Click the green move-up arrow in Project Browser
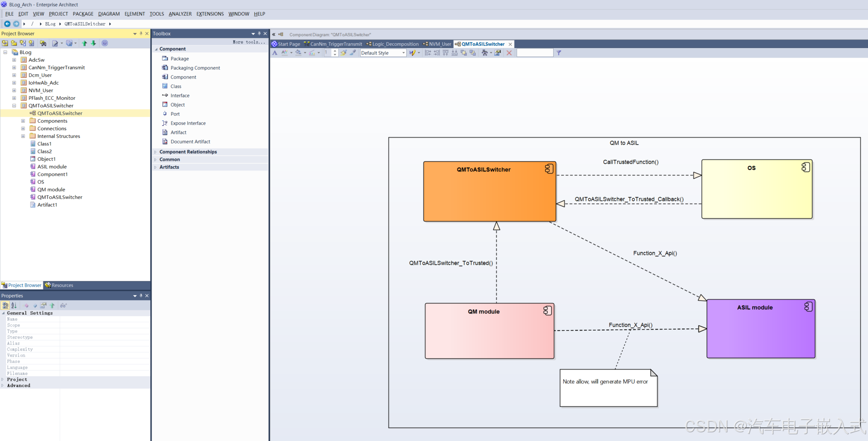This screenshot has height=441, width=868. [84, 43]
